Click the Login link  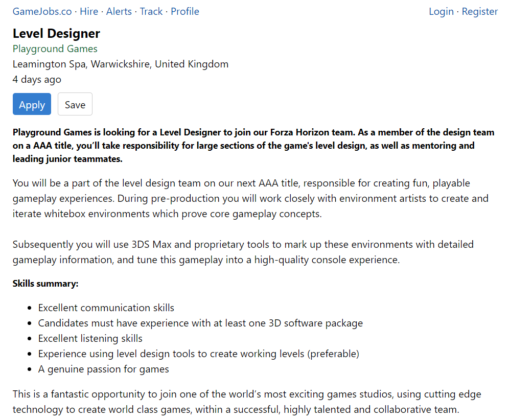(441, 11)
